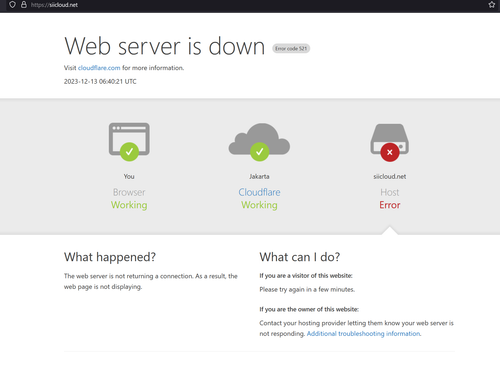Click 'Please try again in a few minutes.'

click(x=307, y=290)
